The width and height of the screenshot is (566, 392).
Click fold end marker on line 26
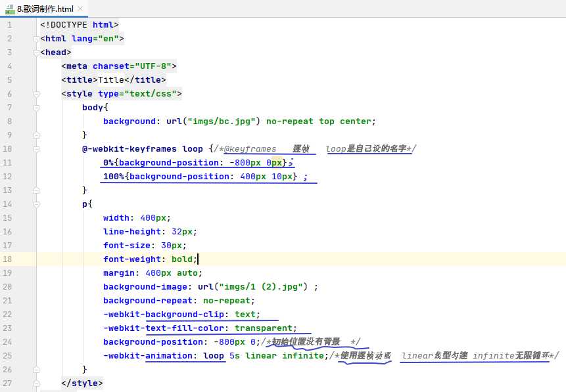tap(37, 370)
